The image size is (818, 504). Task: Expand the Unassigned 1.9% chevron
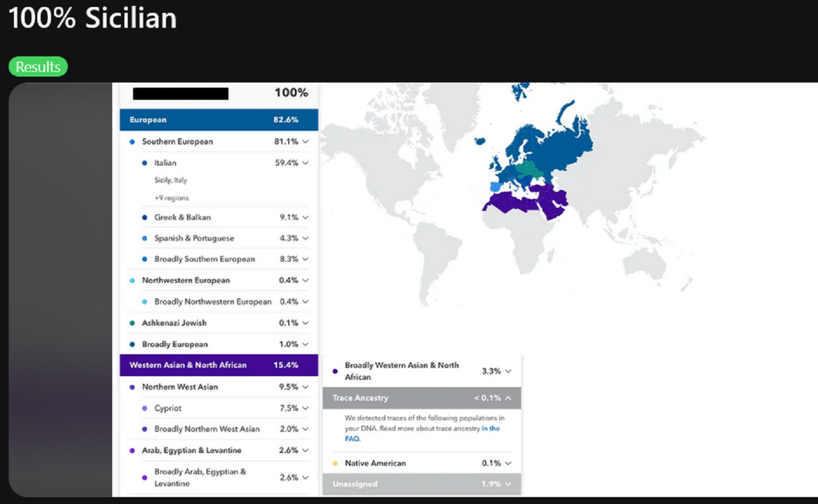click(508, 484)
